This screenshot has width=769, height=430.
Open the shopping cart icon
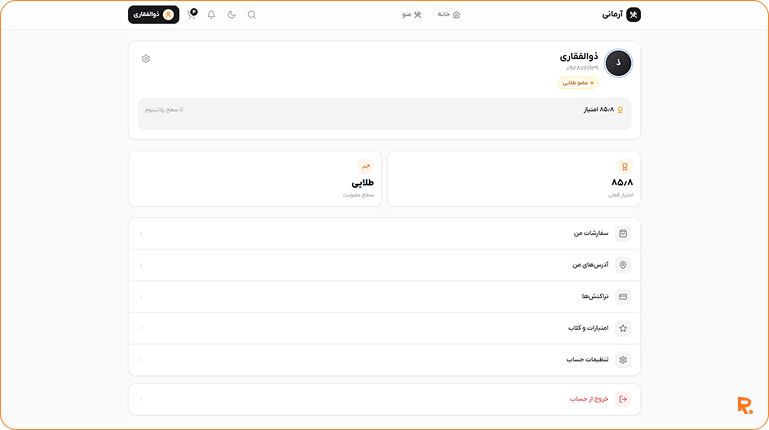[192, 14]
